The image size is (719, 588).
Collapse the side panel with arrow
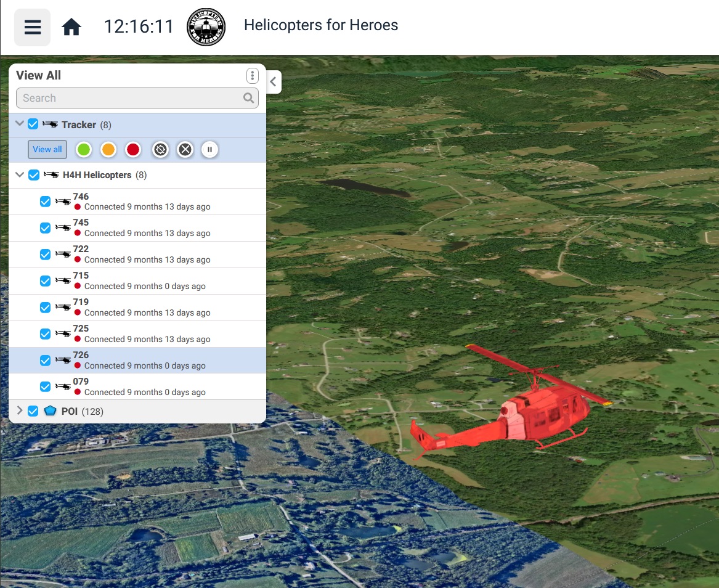(x=273, y=82)
